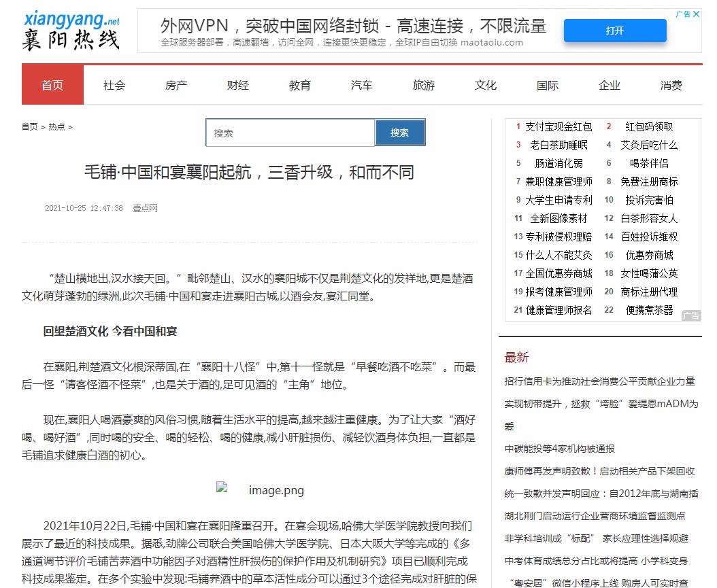Open the 房产 nav tab
The height and width of the screenshot is (588, 717).
coord(176,85)
